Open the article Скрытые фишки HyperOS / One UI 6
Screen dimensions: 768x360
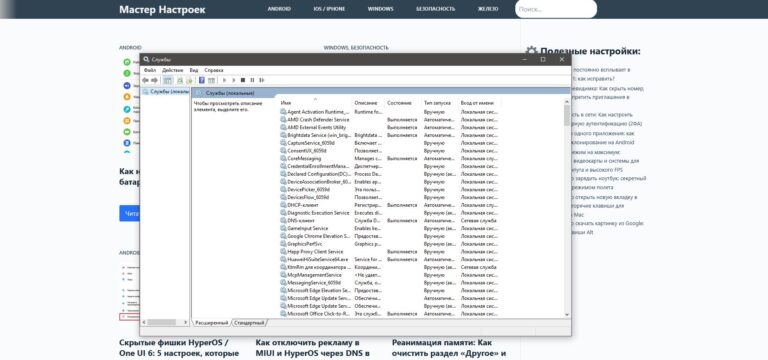[179, 348]
